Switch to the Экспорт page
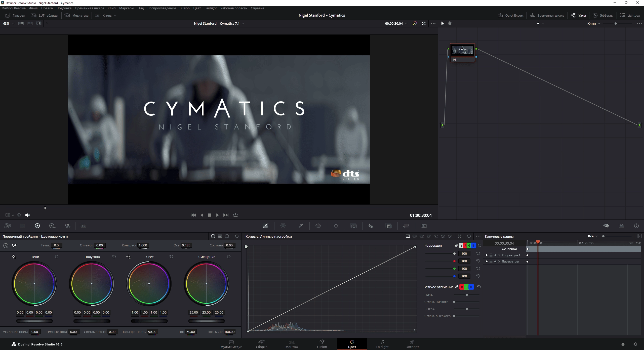The height and width of the screenshot is (350, 644). click(x=412, y=344)
